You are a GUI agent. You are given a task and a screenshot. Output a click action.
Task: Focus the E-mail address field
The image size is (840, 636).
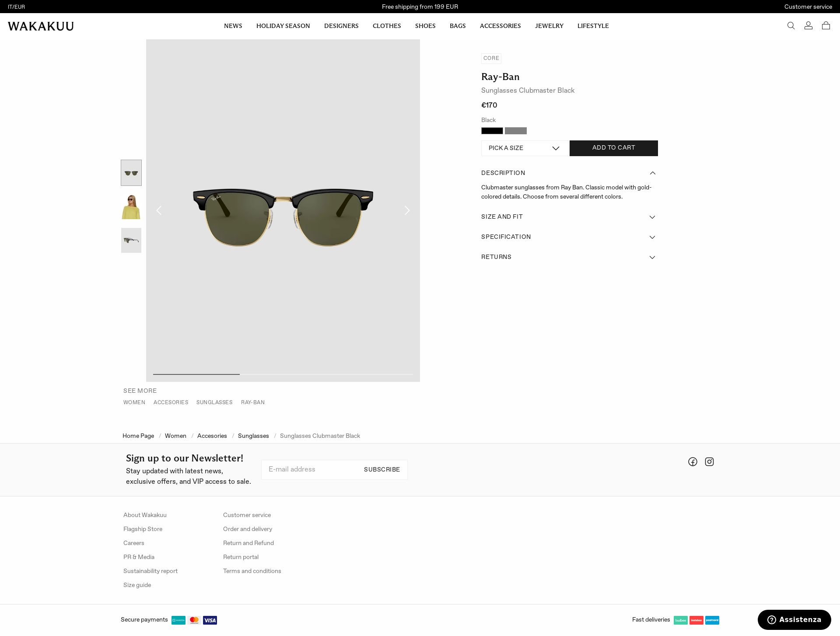coord(311,470)
